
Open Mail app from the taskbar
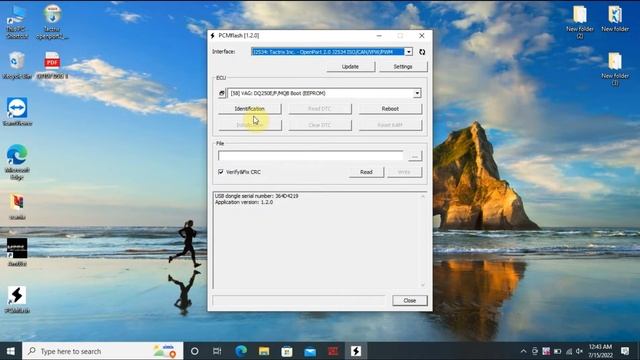pyautogui.click(x=310, y=351)
